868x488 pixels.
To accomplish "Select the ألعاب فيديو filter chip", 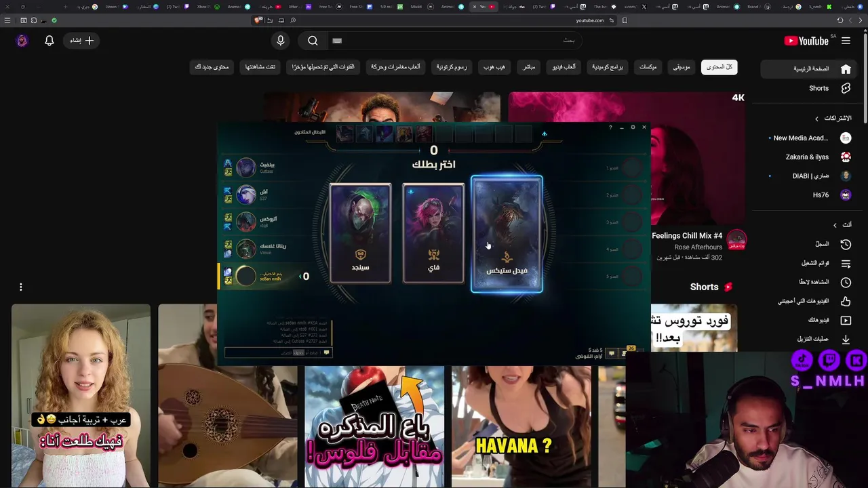I will coord(564,67).
